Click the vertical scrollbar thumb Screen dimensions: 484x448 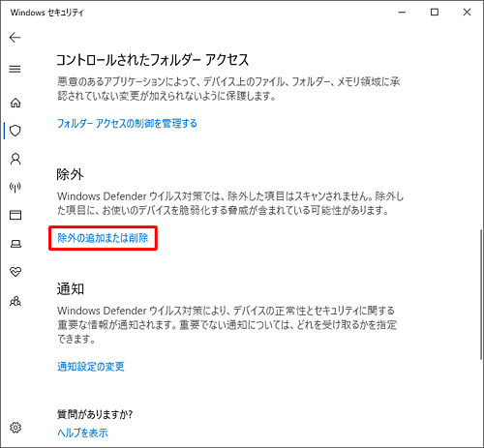pos(481,294)
